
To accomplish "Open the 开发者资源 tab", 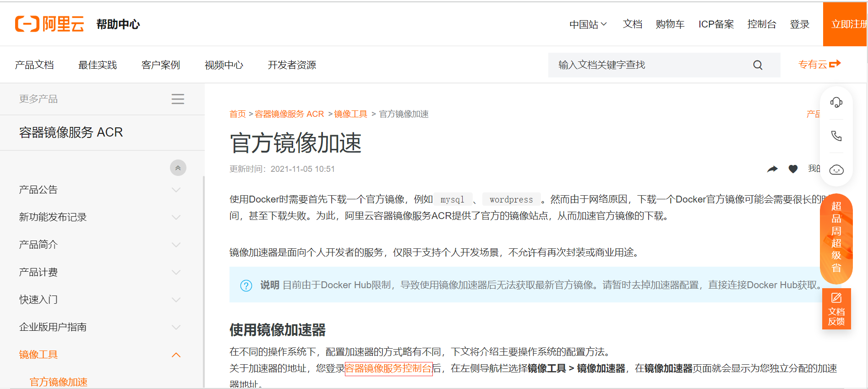I will (292, 65).
